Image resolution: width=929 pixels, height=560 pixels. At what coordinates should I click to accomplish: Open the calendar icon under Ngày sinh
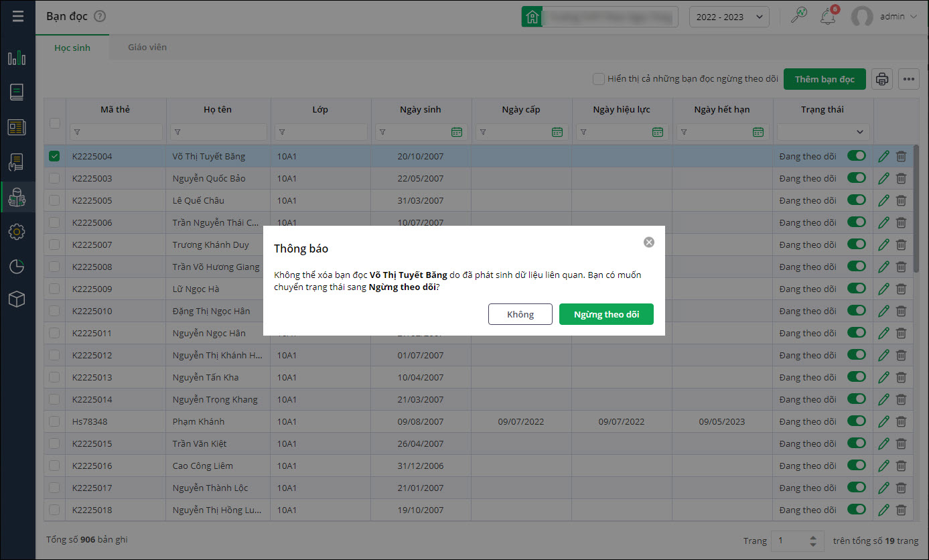pyautogui.click(x=457, y=132)
